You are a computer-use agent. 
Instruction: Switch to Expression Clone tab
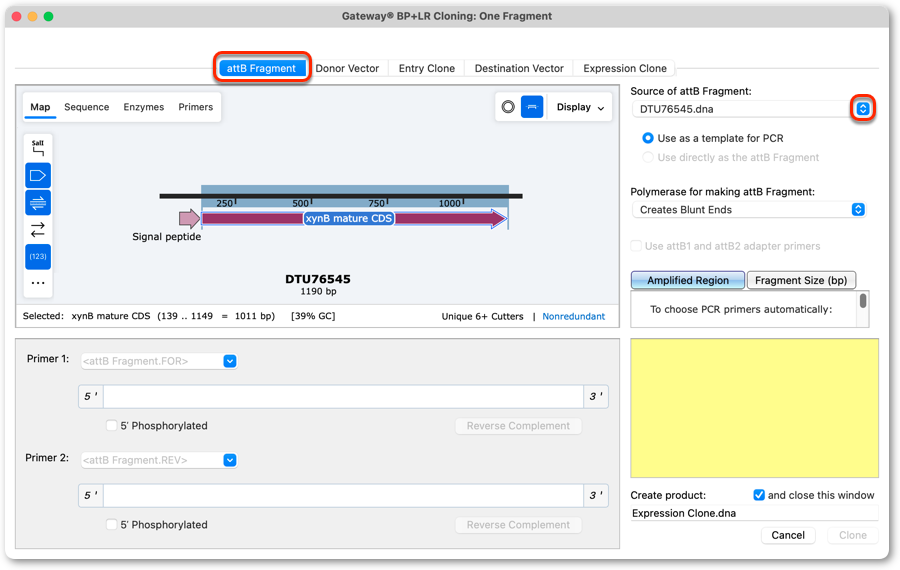coord(624,68)
